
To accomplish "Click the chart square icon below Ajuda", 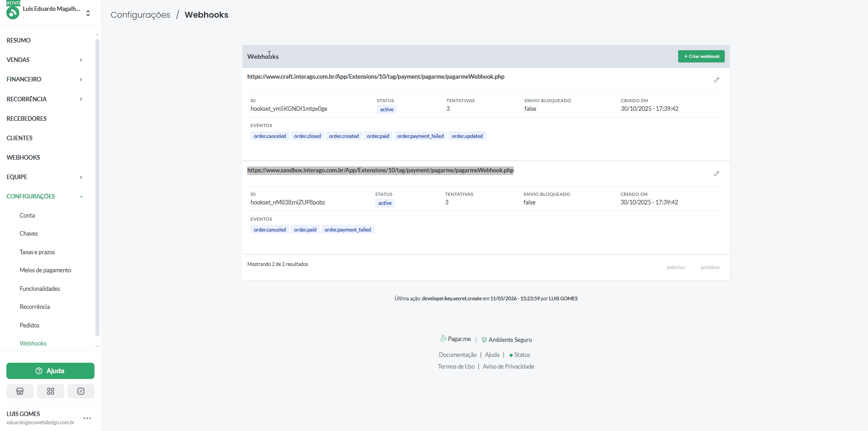I will pyautogui.click(x=81, y=391).
